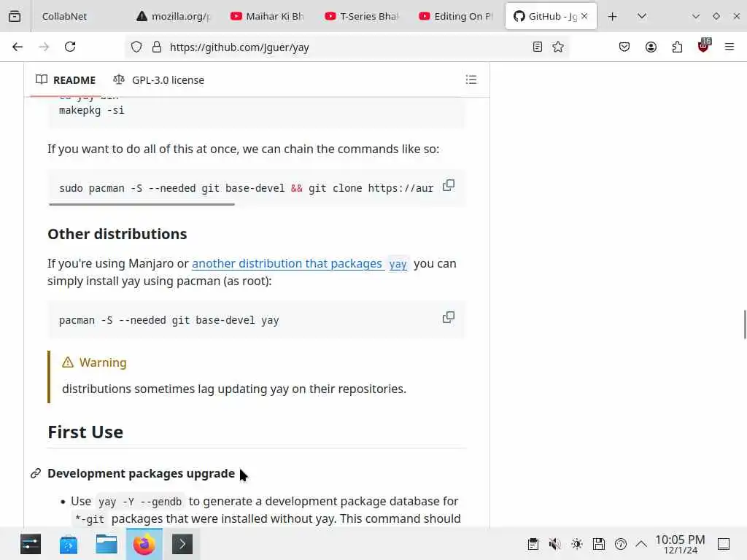The height and width of the screenshot is (560, 747).
Task: Click the Warning alert label
Action: 94,362
